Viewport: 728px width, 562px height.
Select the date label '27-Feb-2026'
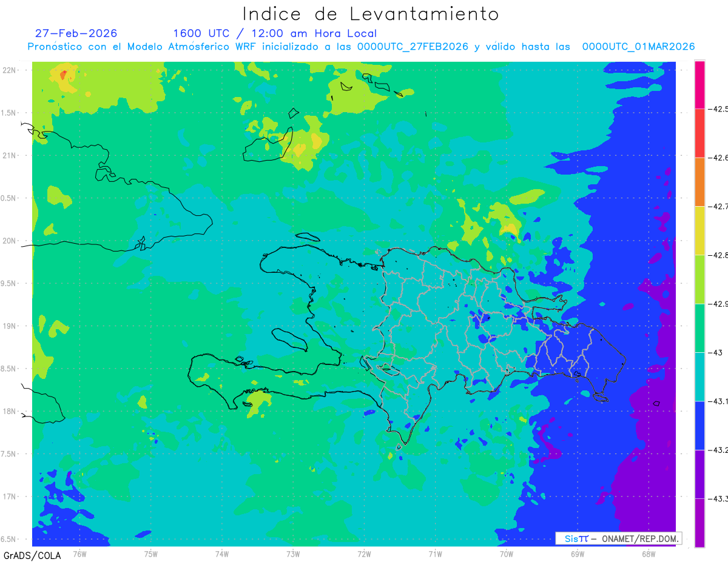pos(76,33)
